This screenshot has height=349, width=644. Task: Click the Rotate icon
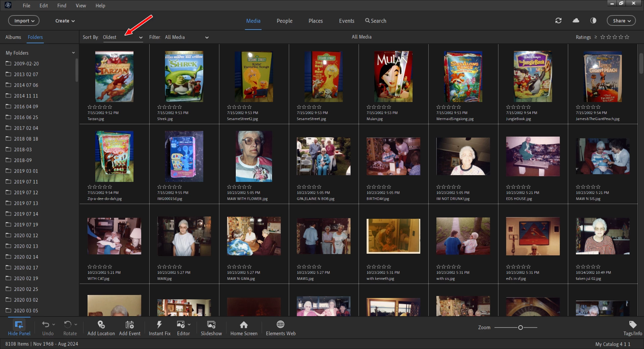pos(67,325)
